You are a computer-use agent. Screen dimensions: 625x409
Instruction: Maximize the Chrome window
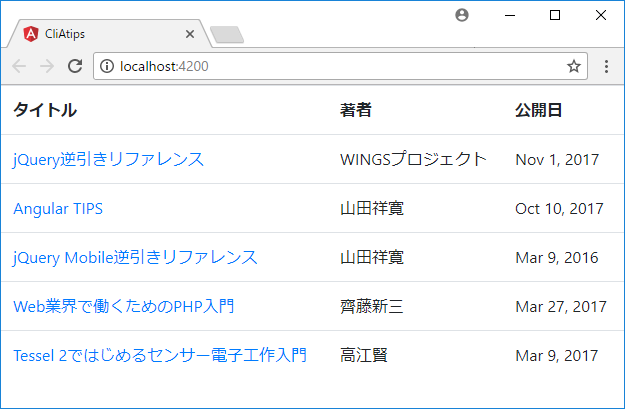point(555,15)
